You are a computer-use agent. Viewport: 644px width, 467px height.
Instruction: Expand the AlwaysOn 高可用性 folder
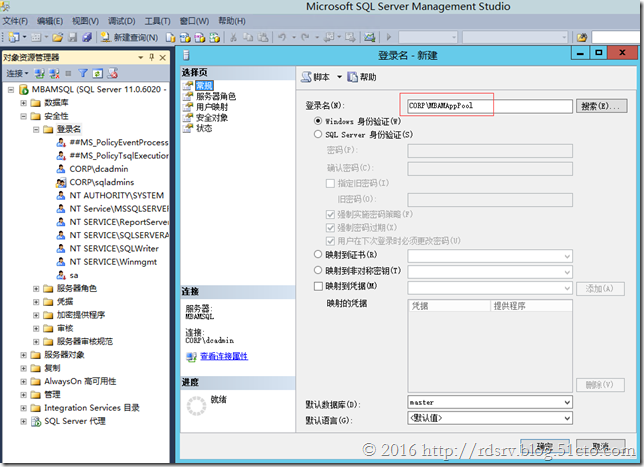click(24, 382)
